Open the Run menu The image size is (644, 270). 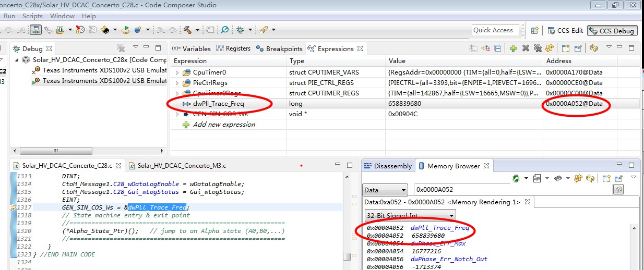[9, 16]
